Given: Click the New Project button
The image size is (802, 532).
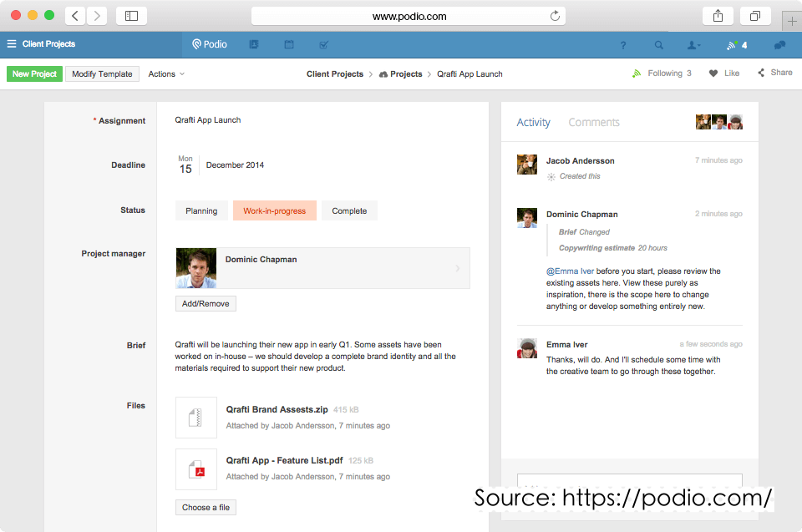Looking at the screenshot, I should click(x=34, y=73).
